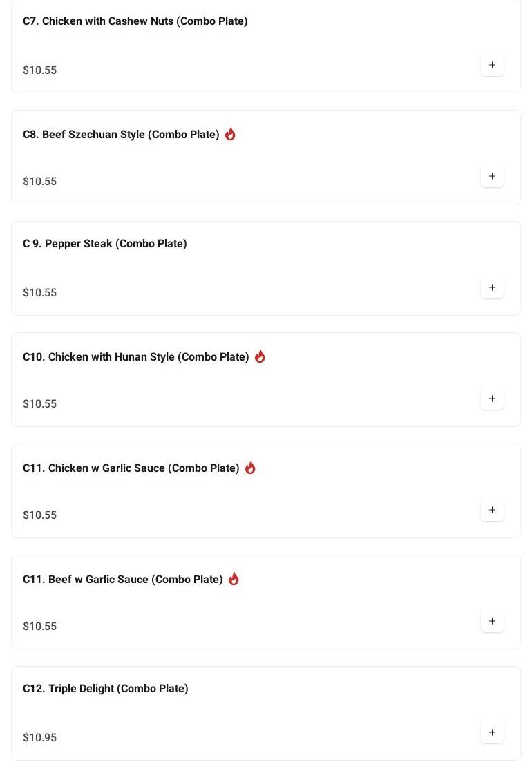This screenshot has height=762, width=532.
Task: Click the spicy flame beside Chicken Hunan Style
Action: (x=260, y=356)
